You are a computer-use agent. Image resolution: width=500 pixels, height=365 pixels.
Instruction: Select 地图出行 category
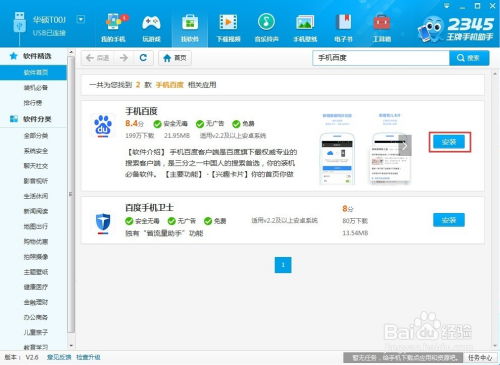36,227
